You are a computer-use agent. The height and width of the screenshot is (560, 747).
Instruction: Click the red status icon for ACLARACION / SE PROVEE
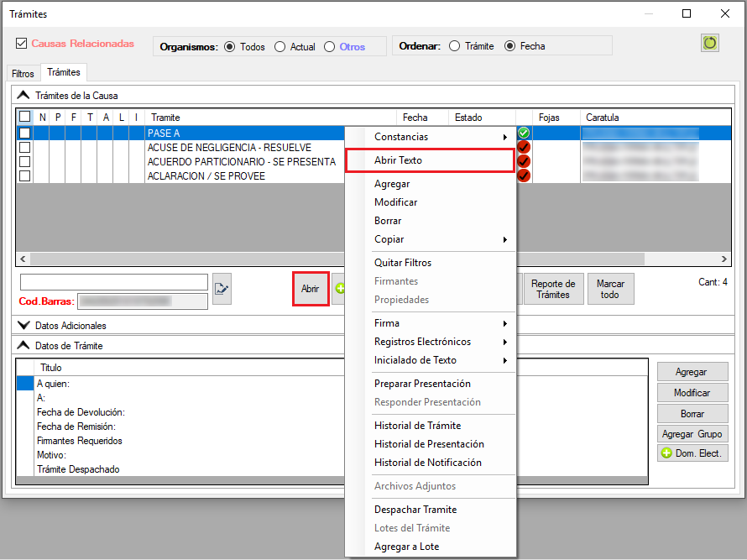click(524, 175)
